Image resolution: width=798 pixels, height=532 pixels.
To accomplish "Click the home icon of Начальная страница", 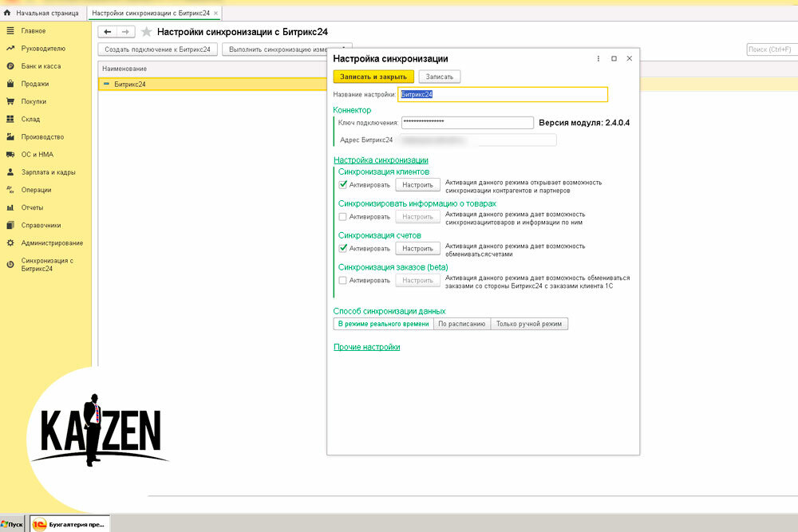I will click(x=7, y=13).
